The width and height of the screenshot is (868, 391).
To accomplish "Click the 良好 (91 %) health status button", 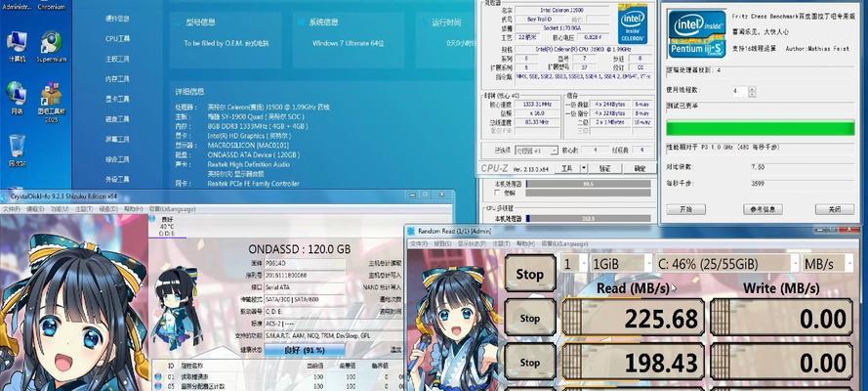I will coord(305,350).
